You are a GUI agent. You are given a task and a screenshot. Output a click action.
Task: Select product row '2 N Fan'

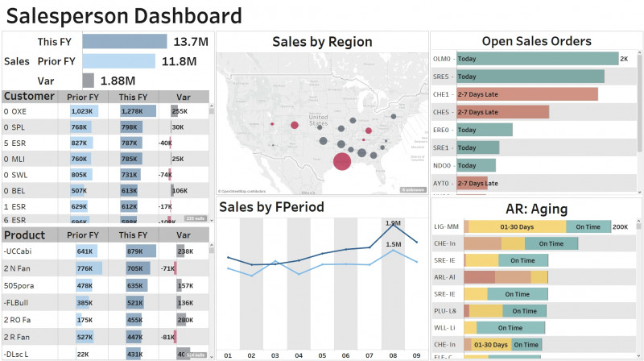point(105,268)
